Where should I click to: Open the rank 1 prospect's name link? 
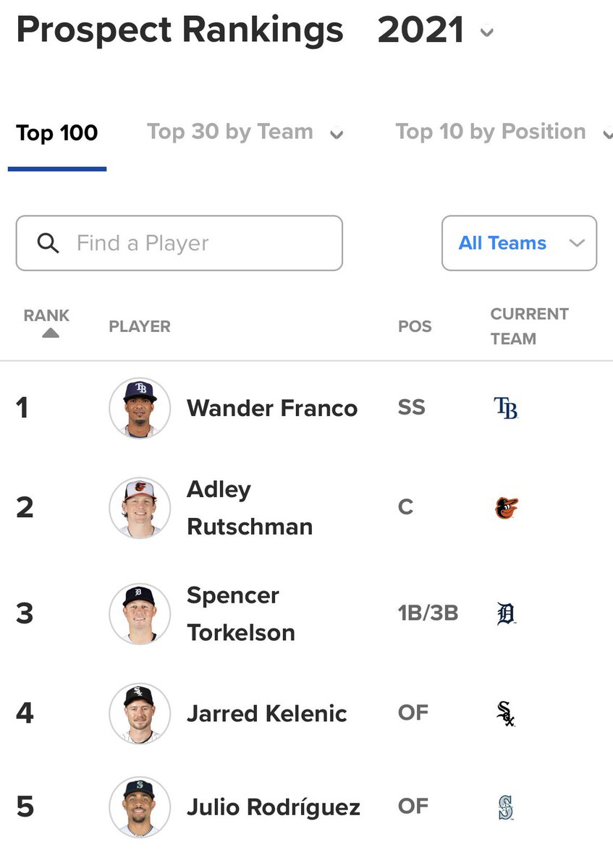[x=272, y=409]
